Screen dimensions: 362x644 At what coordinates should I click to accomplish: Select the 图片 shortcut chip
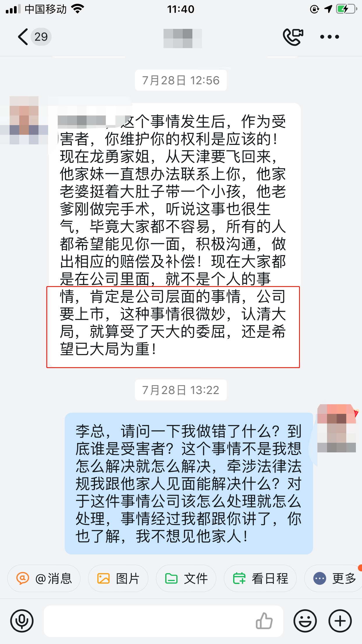tap(118, 578)
